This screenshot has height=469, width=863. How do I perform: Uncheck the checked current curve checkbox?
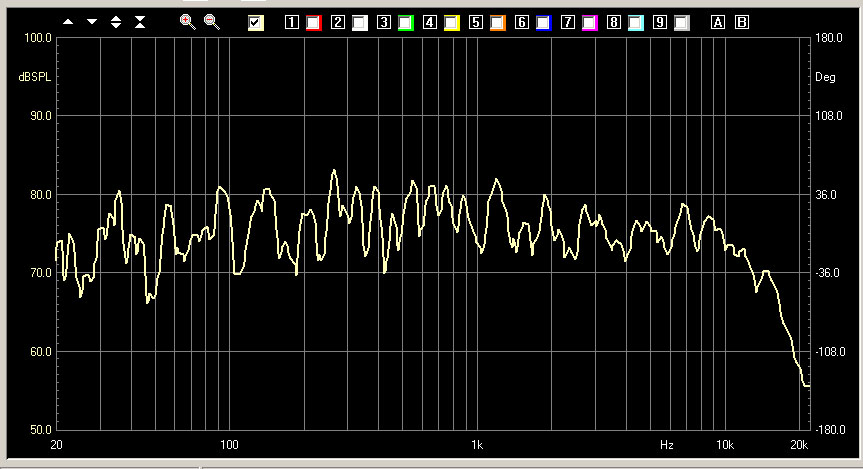[x=256, y=22]
